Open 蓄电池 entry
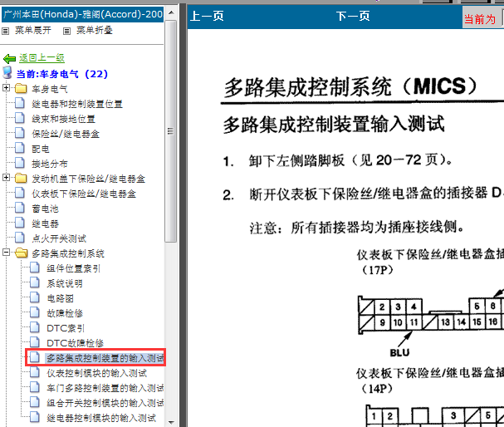 pyautogui.click(x=45, y=209)
